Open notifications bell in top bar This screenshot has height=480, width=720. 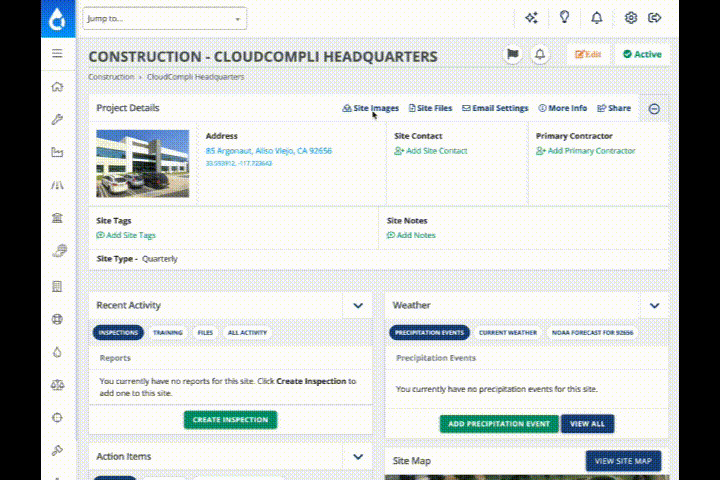(596, 18)
